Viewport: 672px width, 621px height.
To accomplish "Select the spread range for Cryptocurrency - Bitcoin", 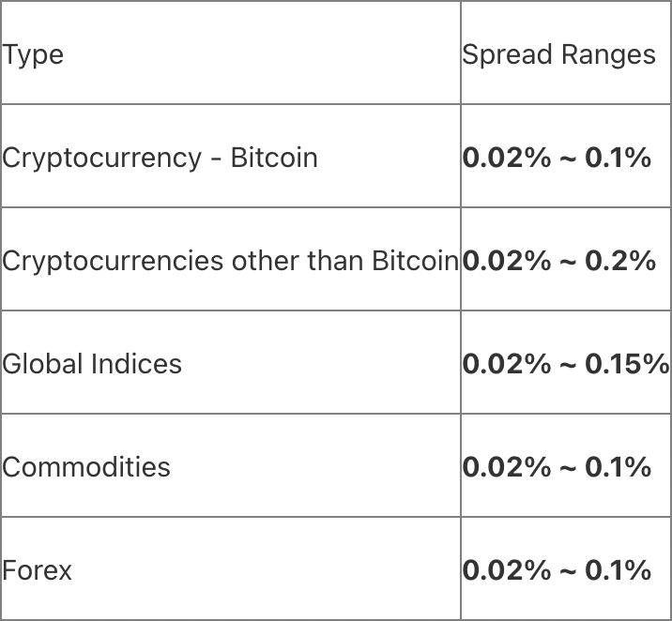I will [x=557, y=157].
